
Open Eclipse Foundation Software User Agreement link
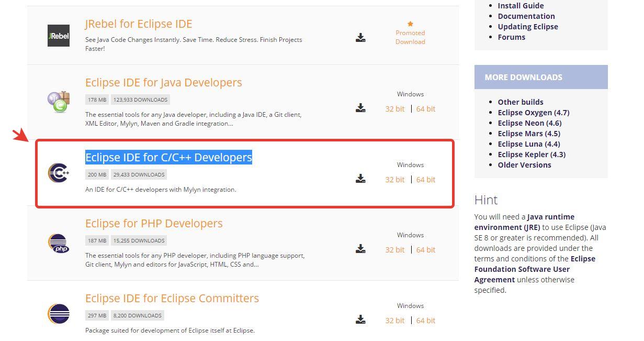click(x=535, y=269)
